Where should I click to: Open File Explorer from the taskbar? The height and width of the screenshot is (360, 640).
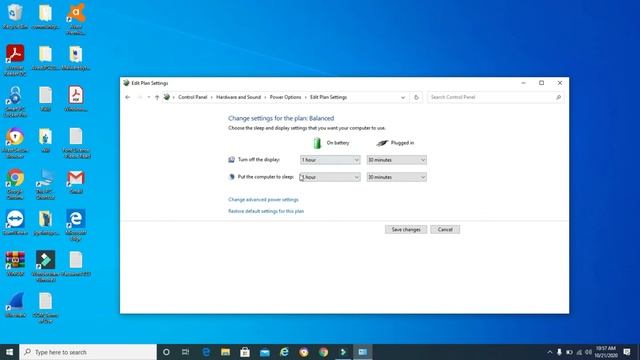point(225,352)
